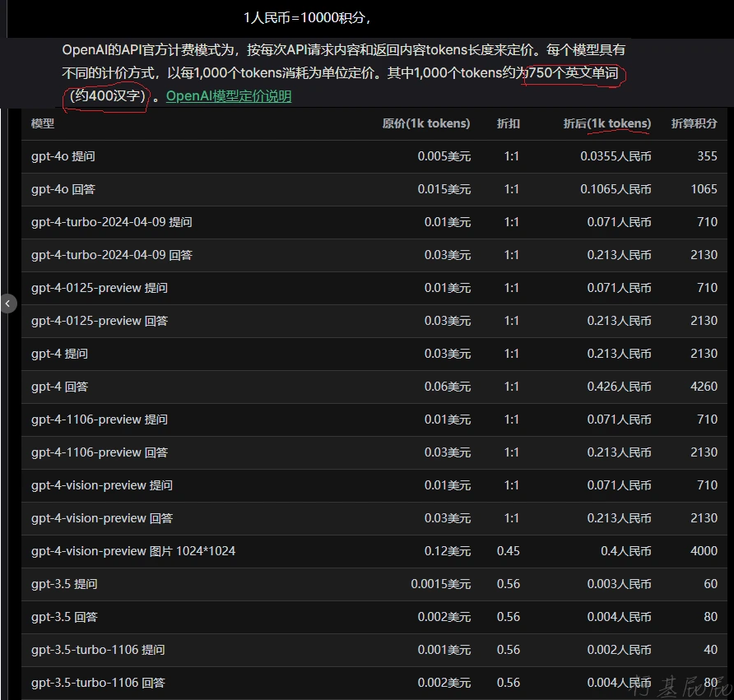The width and height of the screenshot is (734, 700).
Task: Select the 0.1065人民币 discounted price
Action: click(x=616, y=189)
